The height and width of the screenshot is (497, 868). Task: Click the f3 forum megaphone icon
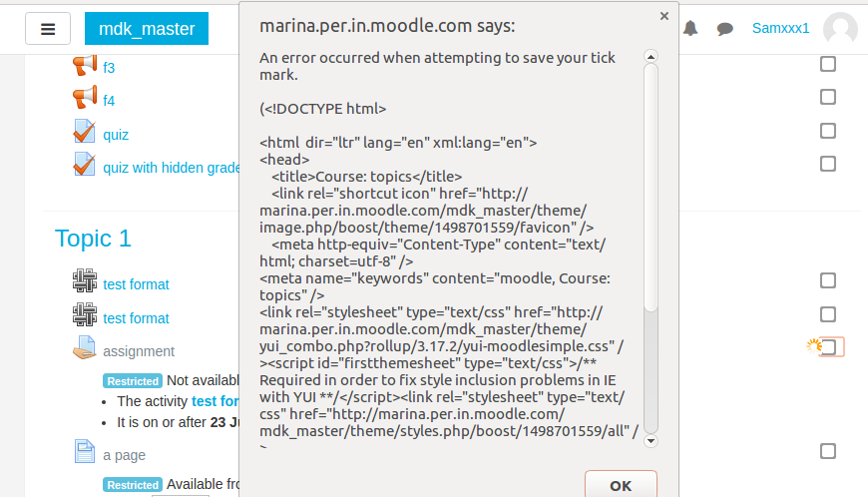tap(85, 65)
